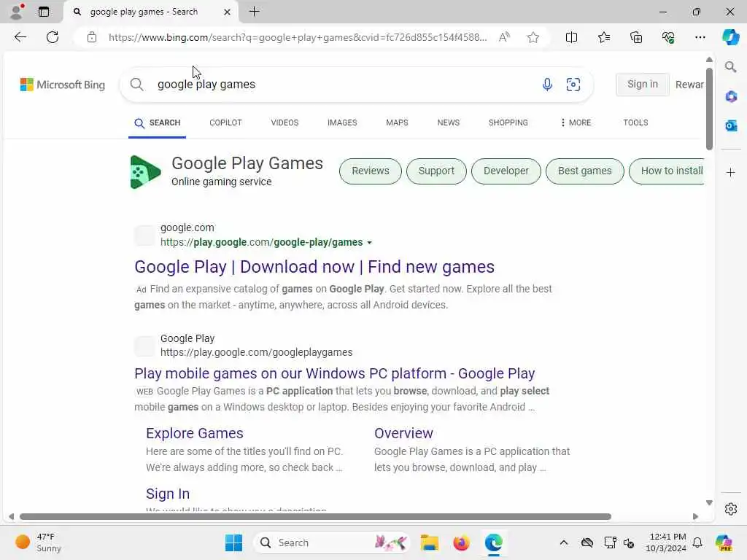Open the Overview sublink

(x=403, y=433)
